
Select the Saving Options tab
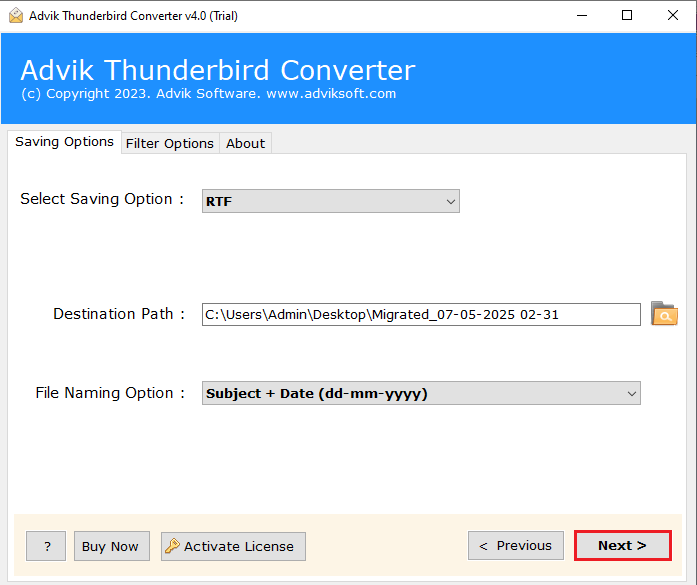pyautogui.click(x=64, y=142)
